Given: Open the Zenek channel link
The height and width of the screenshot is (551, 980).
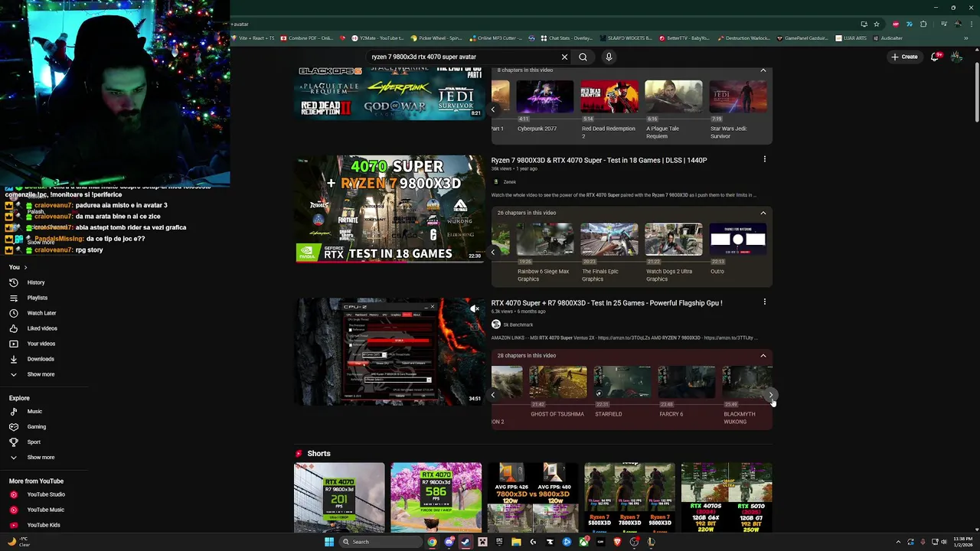Looking at the screenshot, I should coord(510,182).
